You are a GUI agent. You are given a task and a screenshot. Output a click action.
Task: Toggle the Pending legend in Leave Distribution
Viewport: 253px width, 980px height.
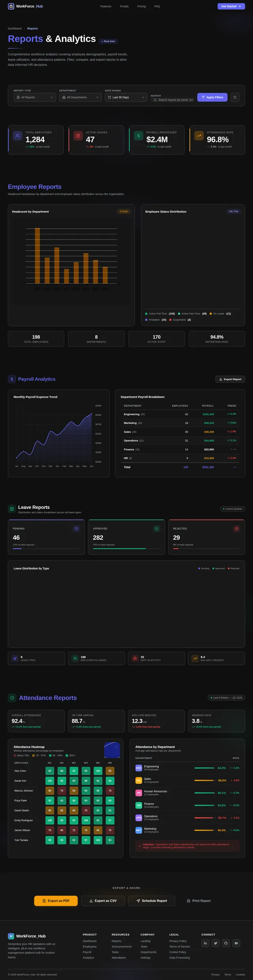point(204,569)
